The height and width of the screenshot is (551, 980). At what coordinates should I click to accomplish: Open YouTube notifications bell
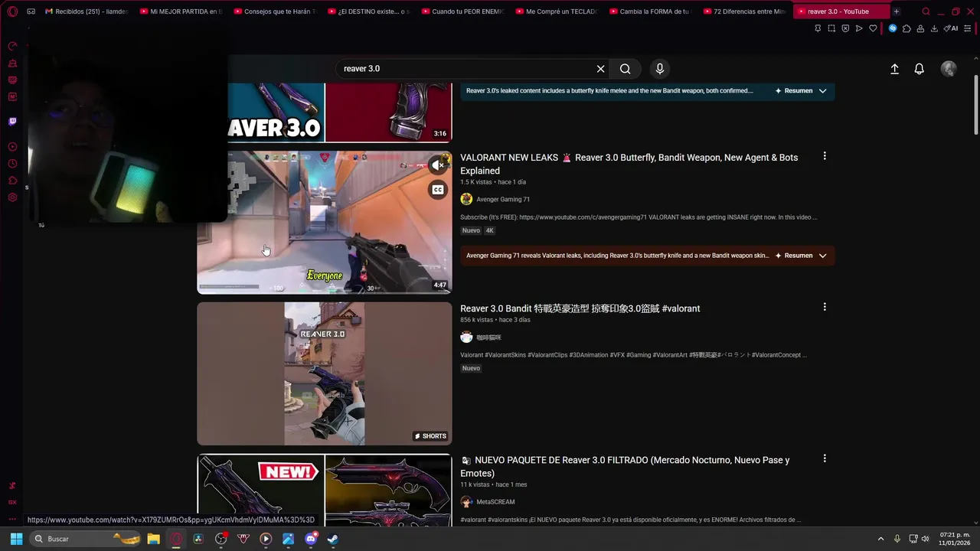(x=920, y=69)
